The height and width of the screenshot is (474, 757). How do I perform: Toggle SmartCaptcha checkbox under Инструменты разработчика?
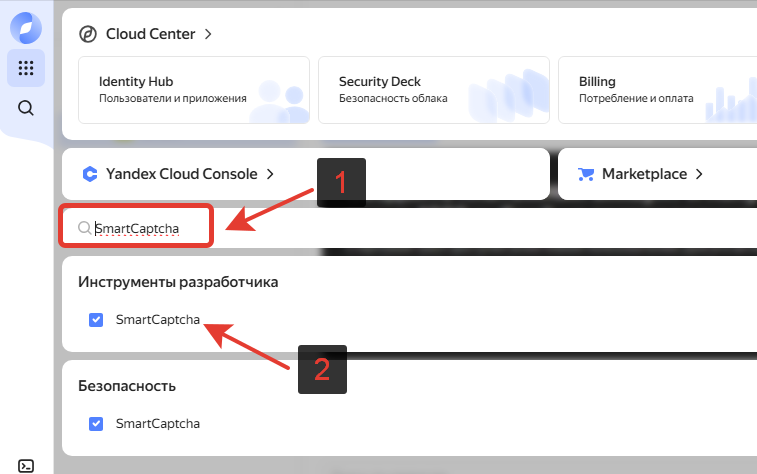[x=96, y=320]
